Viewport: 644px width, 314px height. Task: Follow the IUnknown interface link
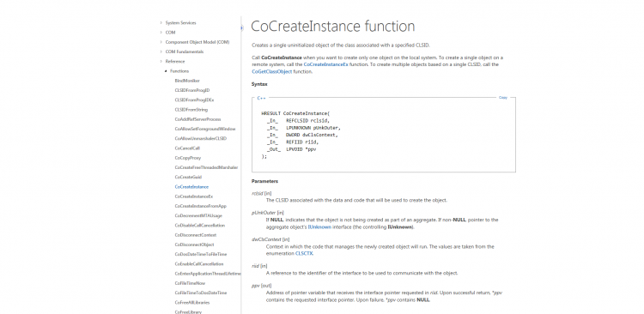(x=319, y=227)
